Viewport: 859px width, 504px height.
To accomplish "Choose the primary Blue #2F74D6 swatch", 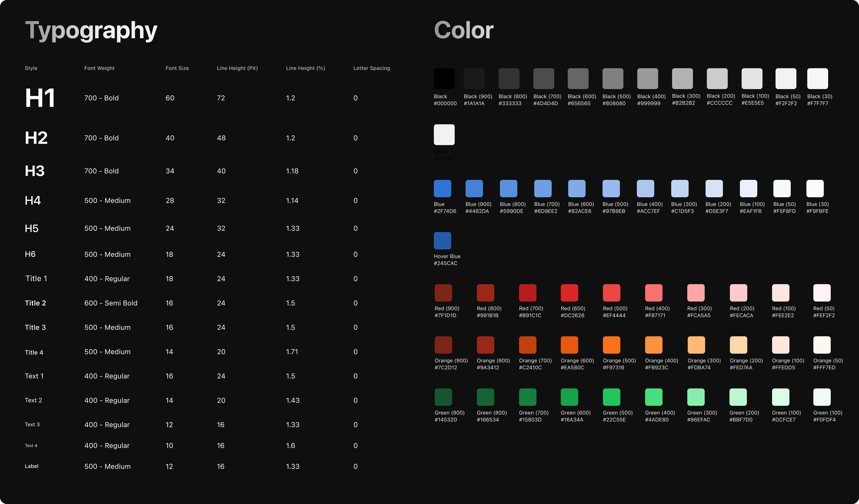I will tap(443, 188).
